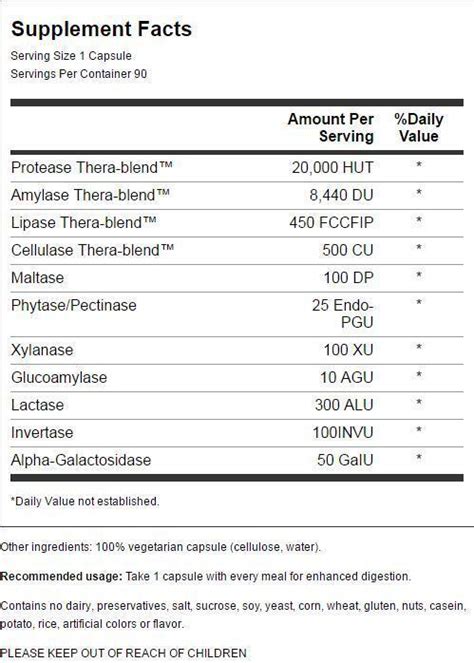Click the Phytase/Pectinase ingredient name
The width and height of the screenshot is (474, 663).
tap(74, 305)
